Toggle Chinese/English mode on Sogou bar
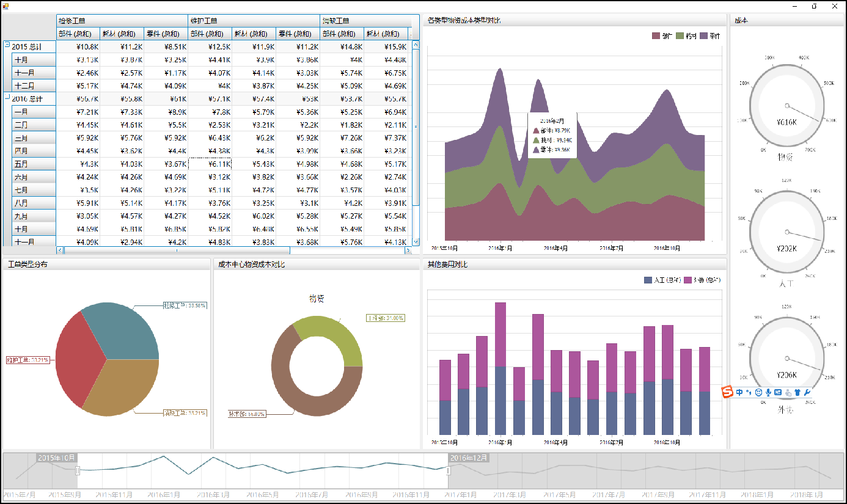Image resolution: width=847 pixels, height=504 pixels. coord(739,392)
